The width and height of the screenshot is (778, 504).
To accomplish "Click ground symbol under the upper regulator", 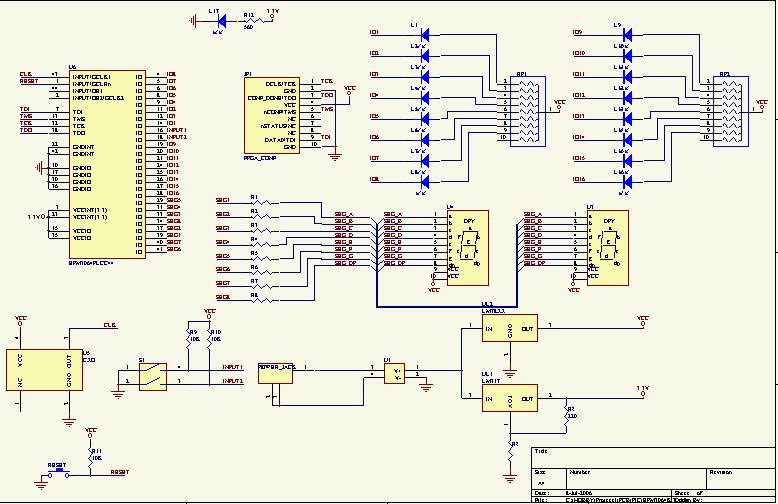I will coord(510,373).
